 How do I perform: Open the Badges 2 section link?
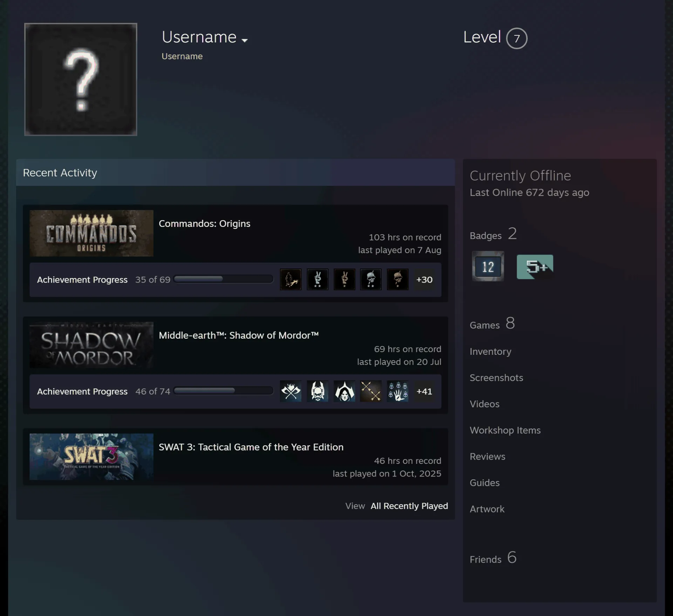coord(493,234)
